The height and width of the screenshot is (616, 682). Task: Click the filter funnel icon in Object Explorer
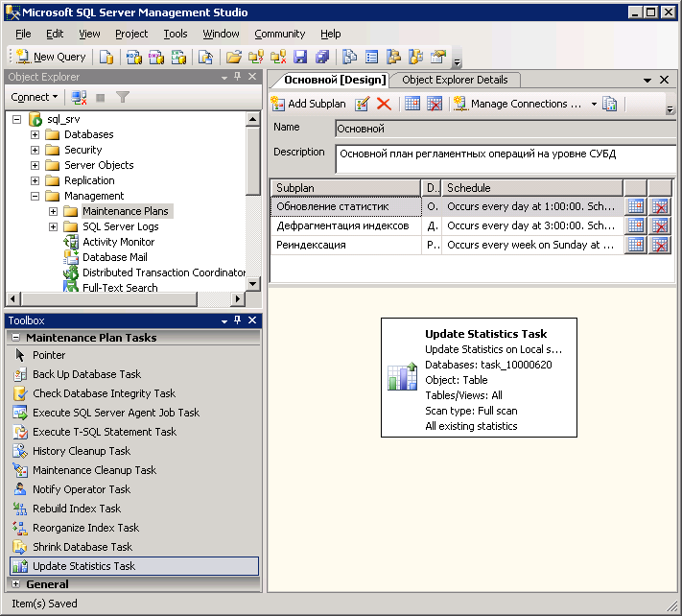tap(123, 97)
